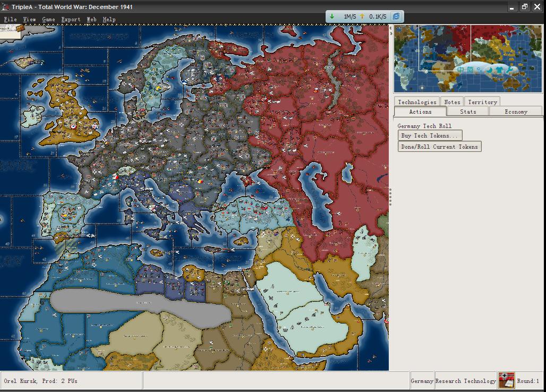
Task: Click the '0.1K/S' upload speed text
Action: click(378, 16)
